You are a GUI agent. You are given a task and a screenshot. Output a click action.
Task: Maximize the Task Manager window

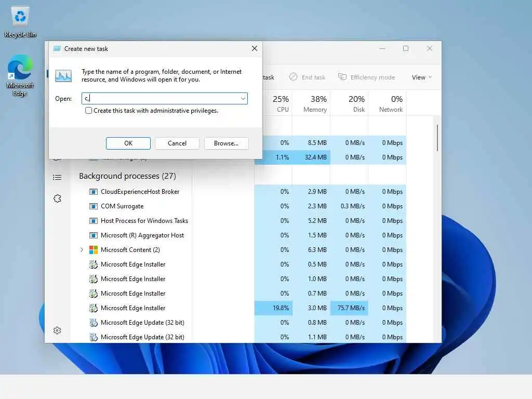pos(406,48)
